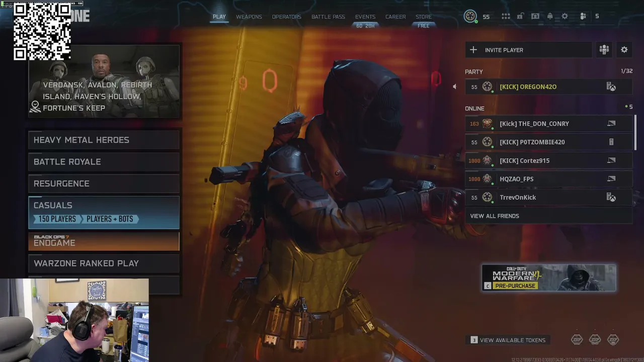Screen dimensions: 644x362
Task: Click the Invite Player button
Action: (x=528, y=50)
